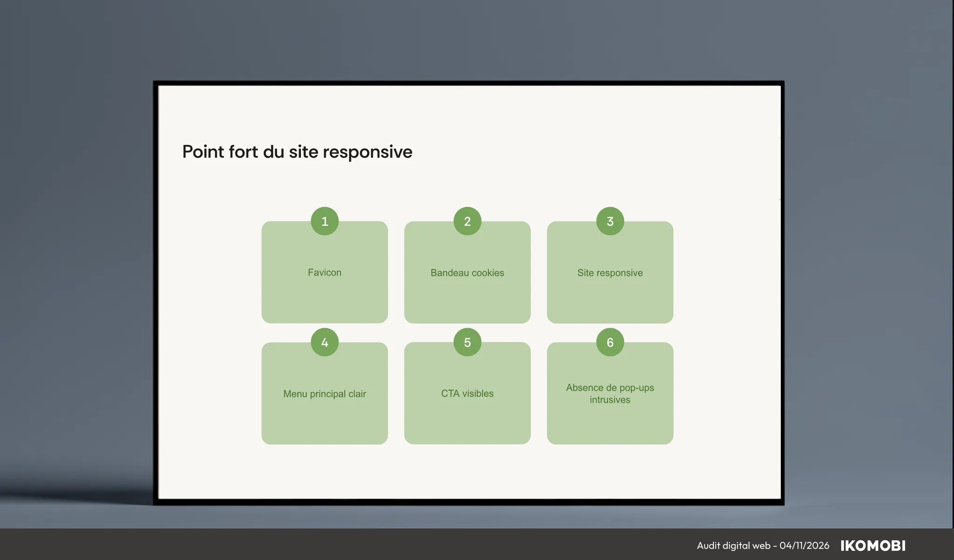Viewport: 954px width, 560px height.
Task: Click the Menu principal clair card text
Action: click(x=325, y=394)
